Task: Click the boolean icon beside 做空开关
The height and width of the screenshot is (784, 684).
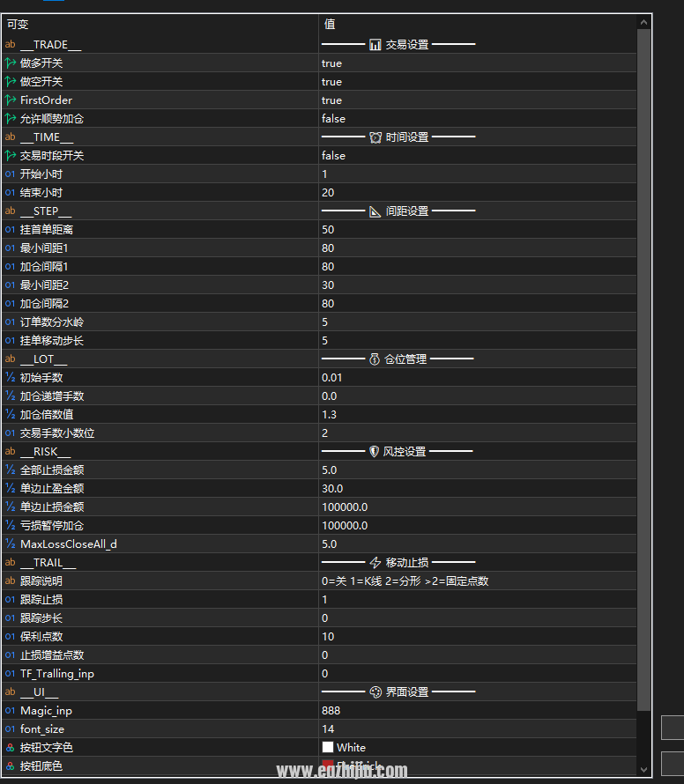Action: pyautogui.click(x=10, y=82)
